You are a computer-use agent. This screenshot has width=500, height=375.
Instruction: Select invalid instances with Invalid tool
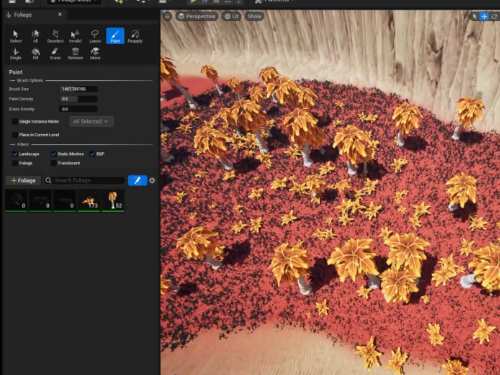(75, 36)
